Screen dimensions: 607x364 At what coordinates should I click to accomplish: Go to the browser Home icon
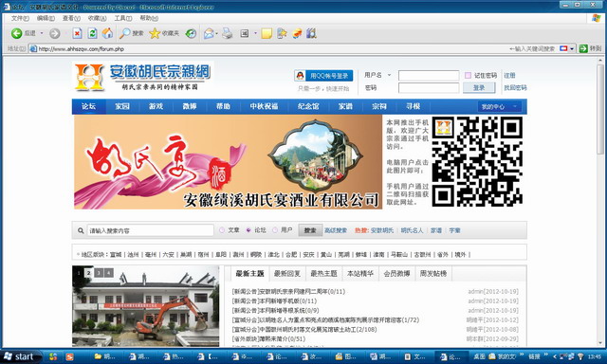[x=107, y=34]
